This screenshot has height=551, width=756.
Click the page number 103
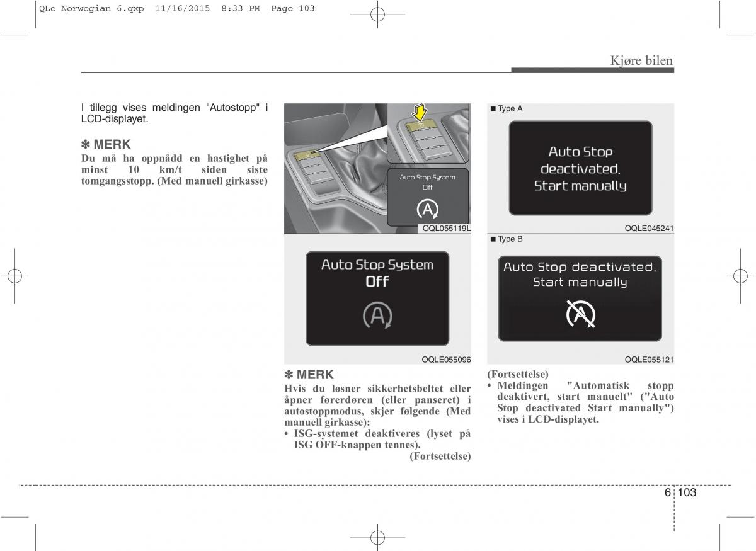[x=687, y=492]
